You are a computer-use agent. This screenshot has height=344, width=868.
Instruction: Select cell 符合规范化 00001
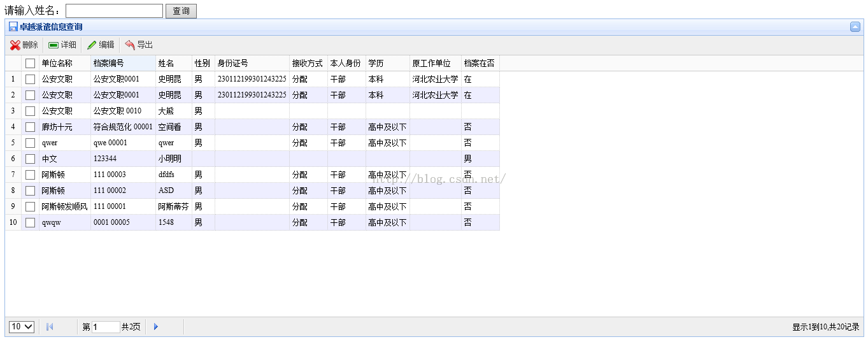point(124,127)
